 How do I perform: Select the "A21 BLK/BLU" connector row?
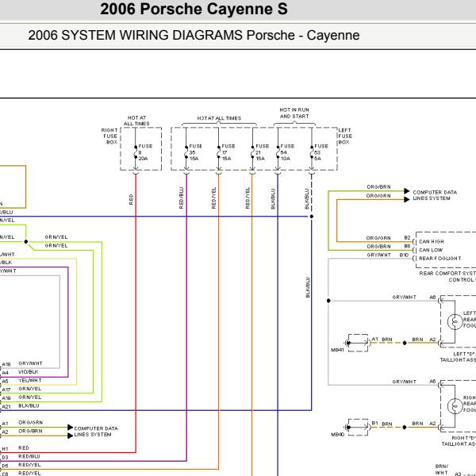tap(21, 406)
